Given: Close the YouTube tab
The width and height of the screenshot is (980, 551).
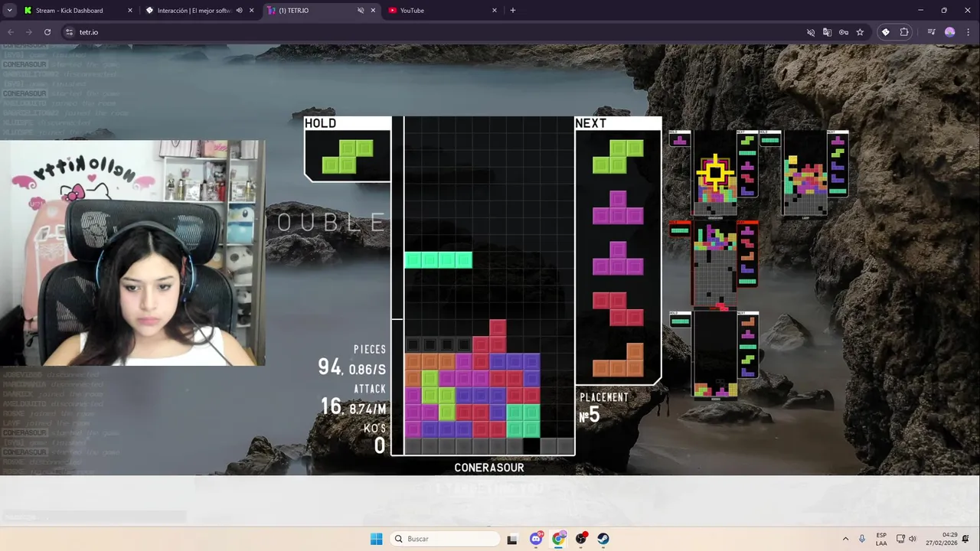Looking at the screenshot, I should pyautogui.click(x=494, y=11).
